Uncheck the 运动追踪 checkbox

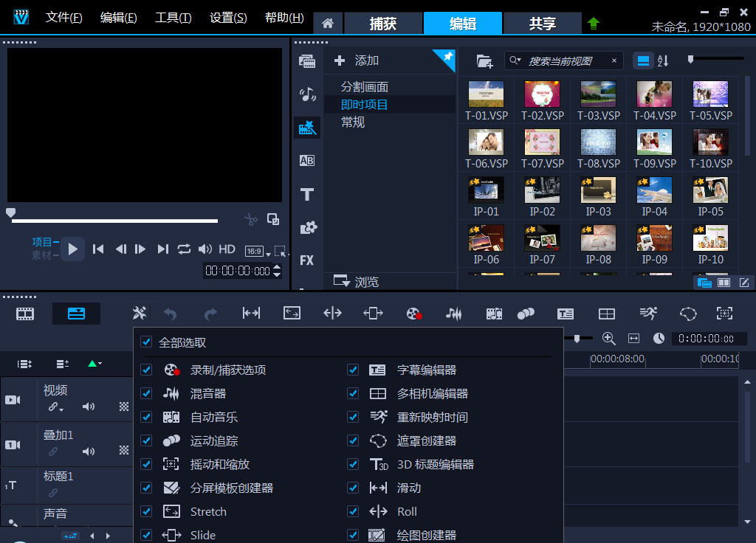tap(146, 440)
